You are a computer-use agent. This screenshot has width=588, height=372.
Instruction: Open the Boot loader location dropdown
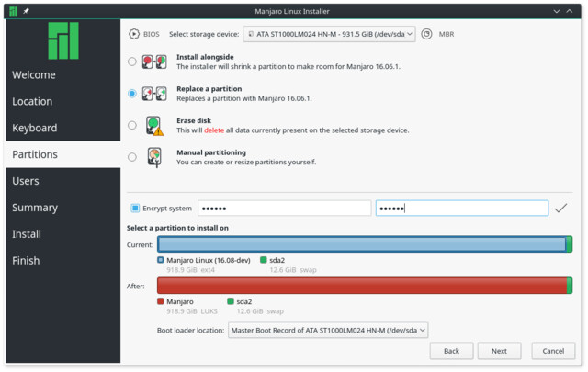[x=328, y=331]
